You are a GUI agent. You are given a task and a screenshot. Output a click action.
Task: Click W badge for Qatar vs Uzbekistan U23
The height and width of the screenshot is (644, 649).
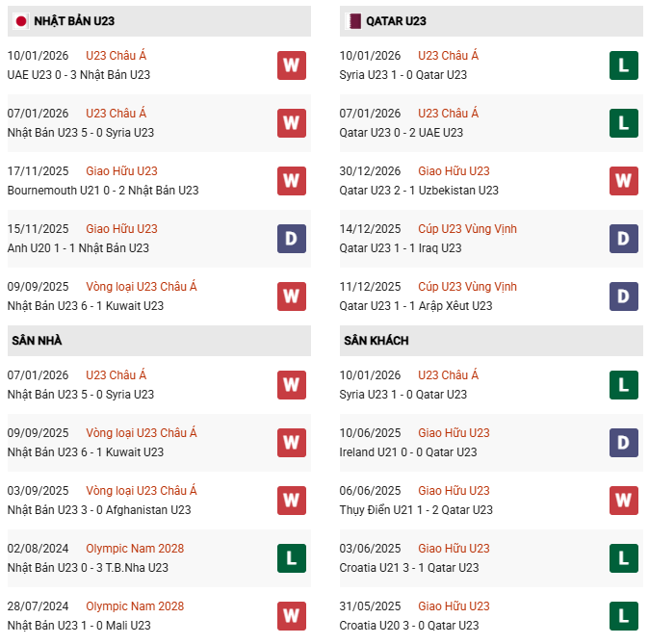coord(624,181)
